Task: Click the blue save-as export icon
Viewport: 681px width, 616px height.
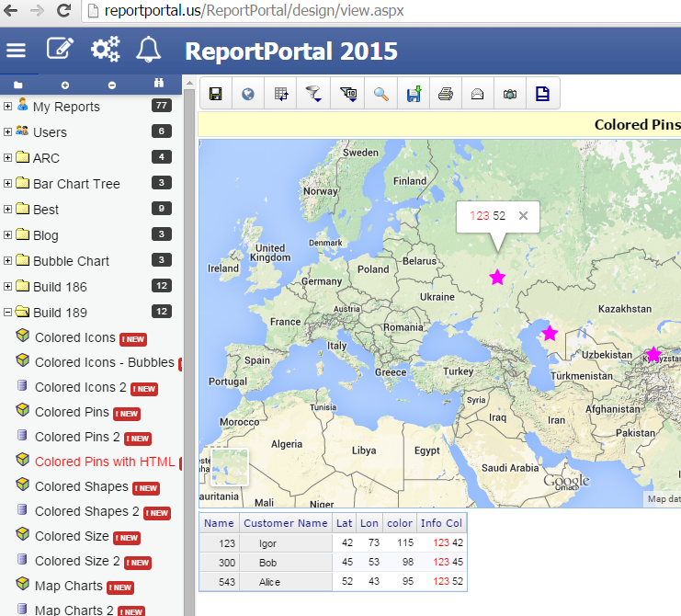Action: point(414,94)
